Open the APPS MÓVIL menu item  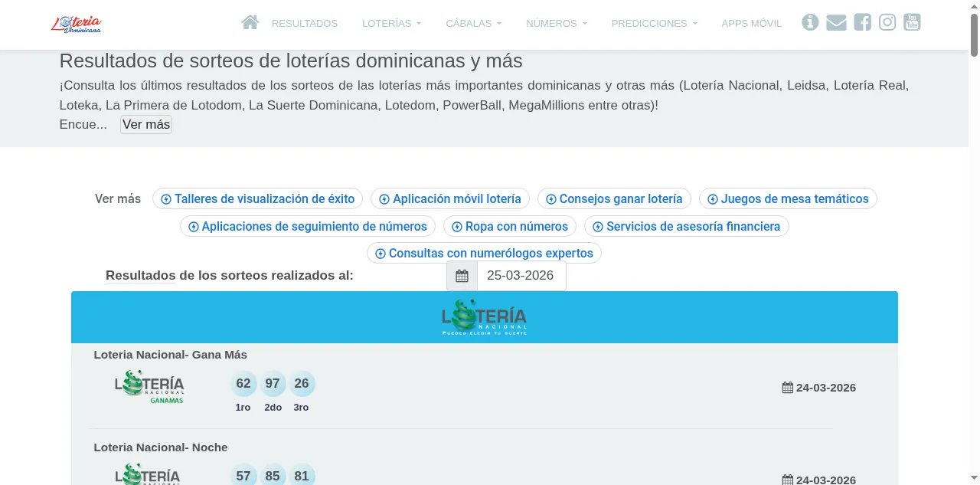(x=752, y=24)
